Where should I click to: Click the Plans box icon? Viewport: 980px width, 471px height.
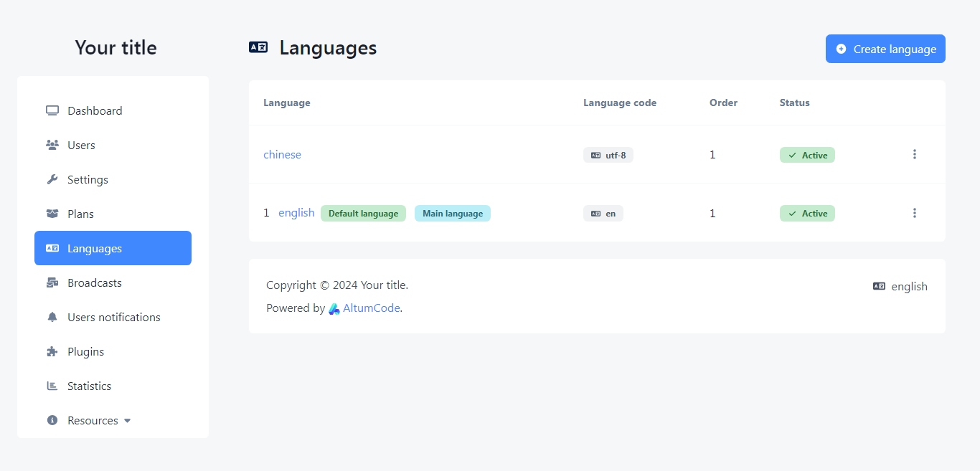point(52,214)
